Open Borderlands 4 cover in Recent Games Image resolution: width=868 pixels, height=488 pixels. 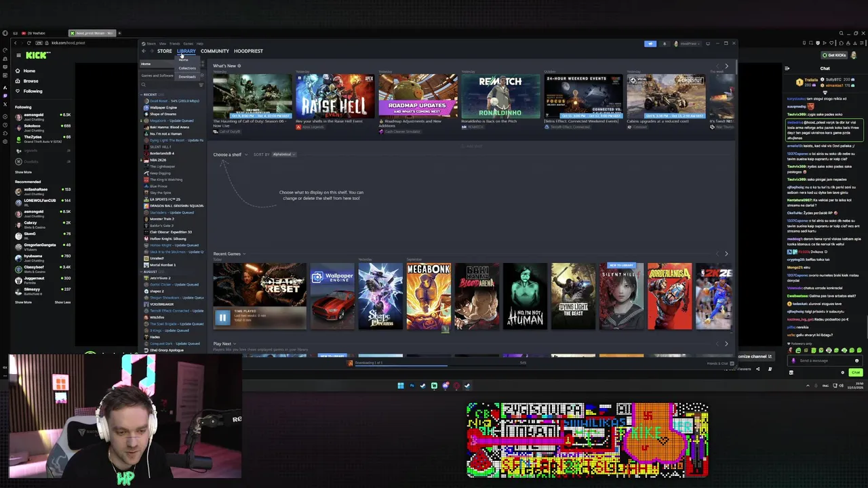669,296
